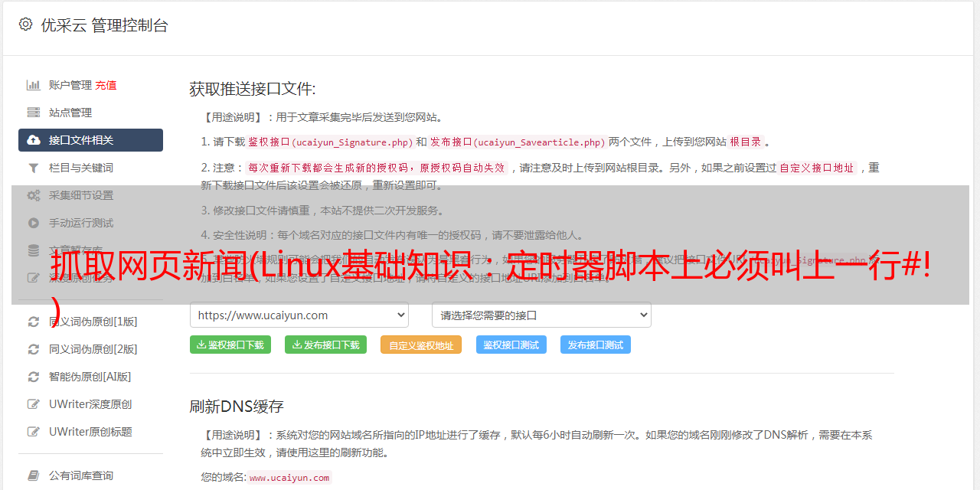
Task: Click the edit icon next to UWriter深度原创
Action: (x=34, y=404)
